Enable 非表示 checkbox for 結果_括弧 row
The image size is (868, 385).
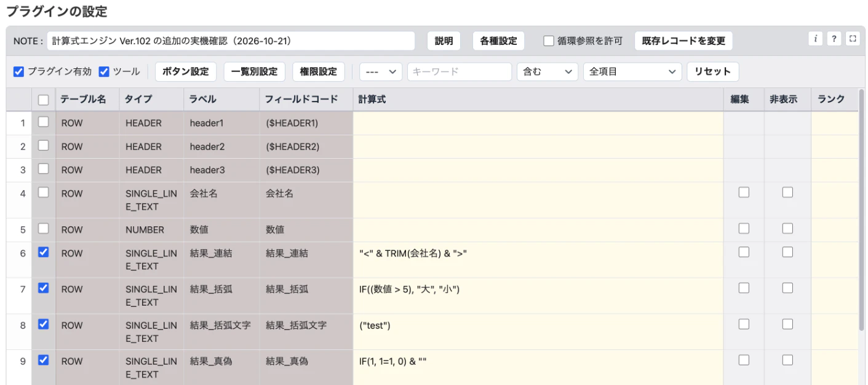point(787,288)
